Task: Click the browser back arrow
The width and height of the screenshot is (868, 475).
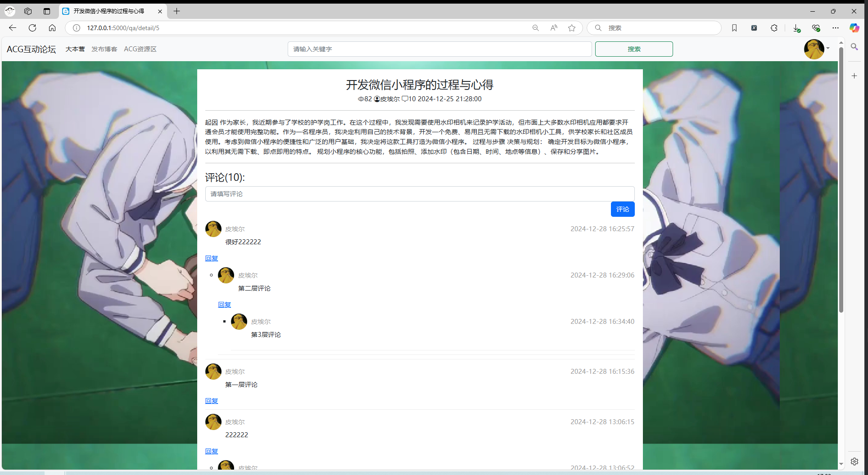Action: coord(13,28)
